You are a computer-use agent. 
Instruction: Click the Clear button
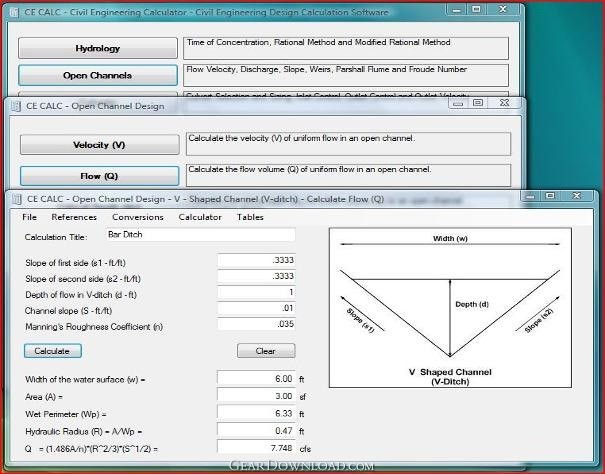(266, 351)
